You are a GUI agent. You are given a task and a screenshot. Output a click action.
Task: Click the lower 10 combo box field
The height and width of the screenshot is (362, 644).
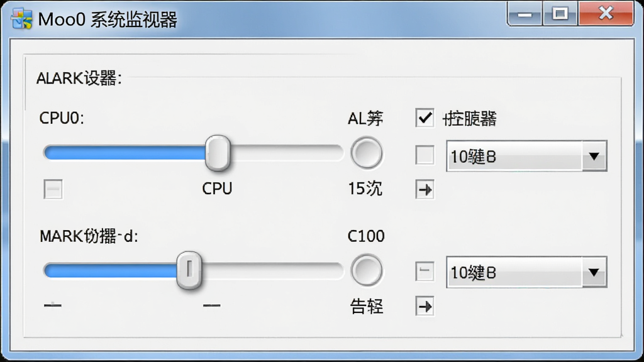coord(526,272)
